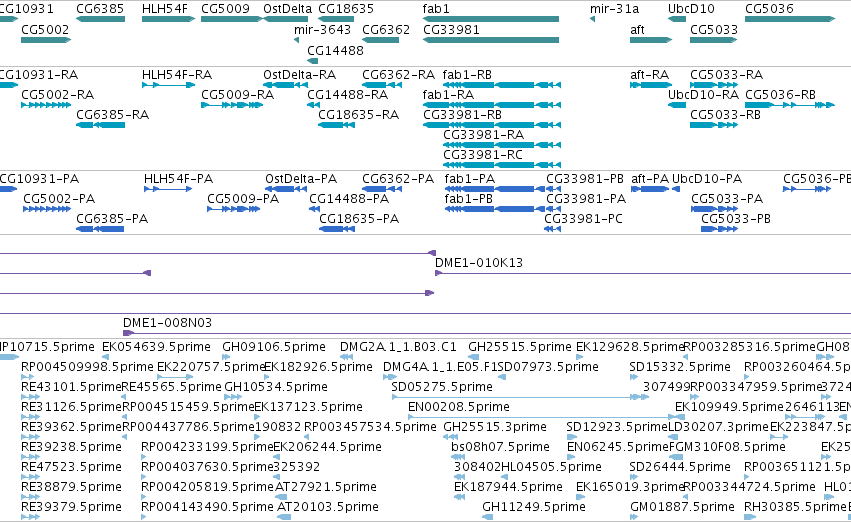Click the UbcD10-RA transcript label

(x=703, y=95)
